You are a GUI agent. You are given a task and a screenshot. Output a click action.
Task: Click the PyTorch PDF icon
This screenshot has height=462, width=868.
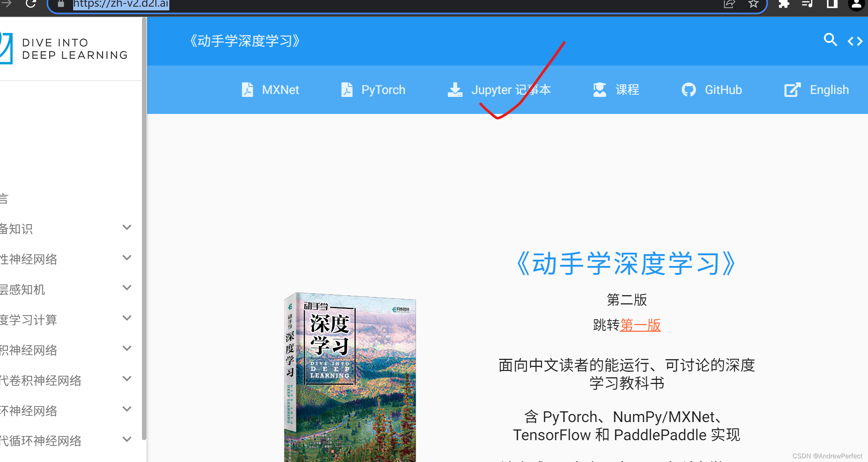[x=347, y=90]
